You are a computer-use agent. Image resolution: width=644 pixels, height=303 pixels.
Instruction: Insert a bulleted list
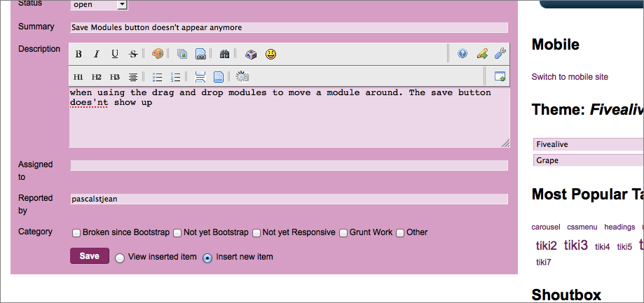click(x=158, y=77)
